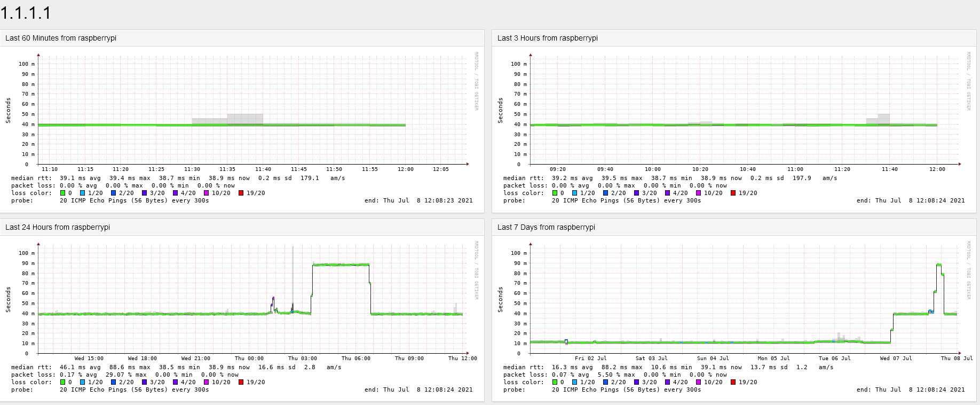
Task: Click the 10:40 time marker in 3 Hours graph
Action: (x=747, y=169)
